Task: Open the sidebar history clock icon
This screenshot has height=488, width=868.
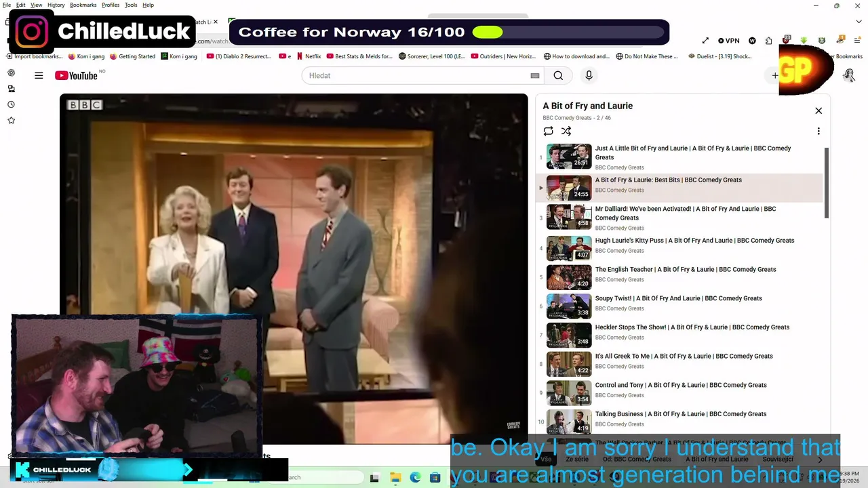Action: pyautogui.click(x=11, y=104)
